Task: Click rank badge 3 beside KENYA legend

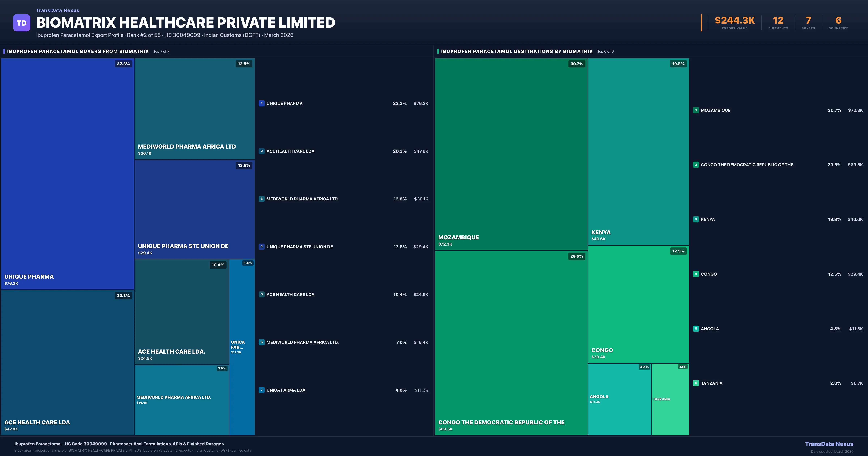Action: tap(696, 219)
